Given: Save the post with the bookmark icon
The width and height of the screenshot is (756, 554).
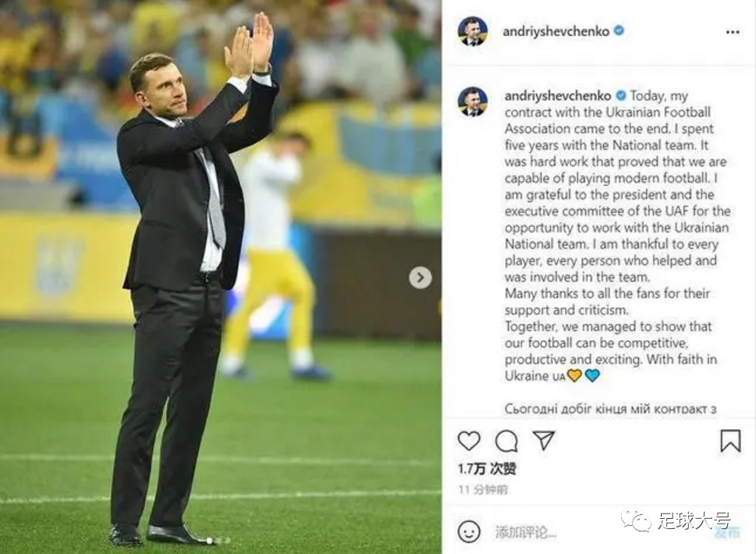Looking at the screenshot, I should pyautogui.click(x=730, y=441).
